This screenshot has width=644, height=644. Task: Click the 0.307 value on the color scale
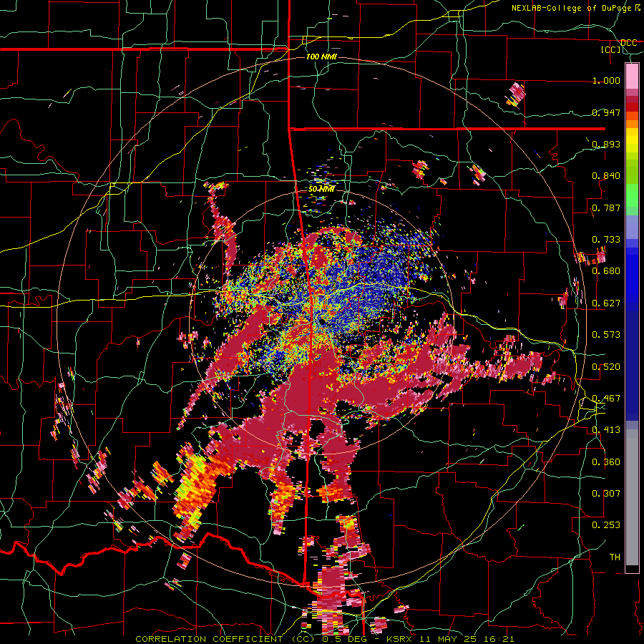point(606,494)
